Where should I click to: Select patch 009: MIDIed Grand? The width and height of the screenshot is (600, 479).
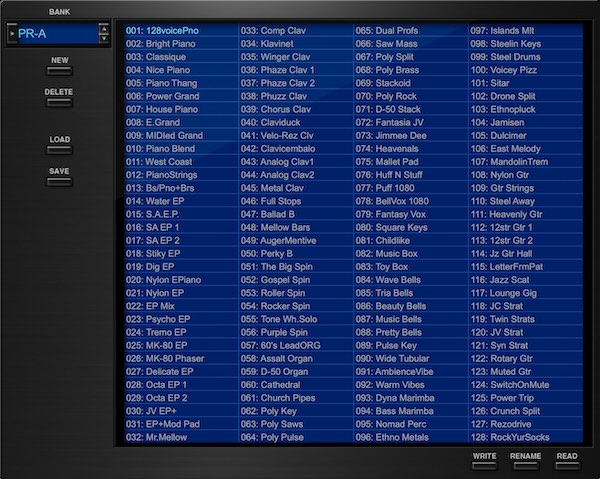[181, 135]
